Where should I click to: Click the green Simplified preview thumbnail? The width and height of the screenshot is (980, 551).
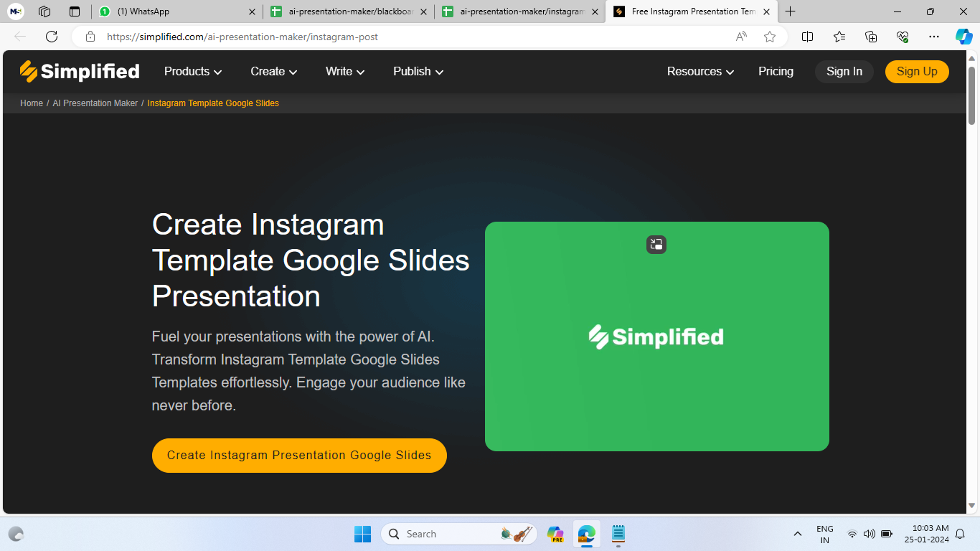657,336
